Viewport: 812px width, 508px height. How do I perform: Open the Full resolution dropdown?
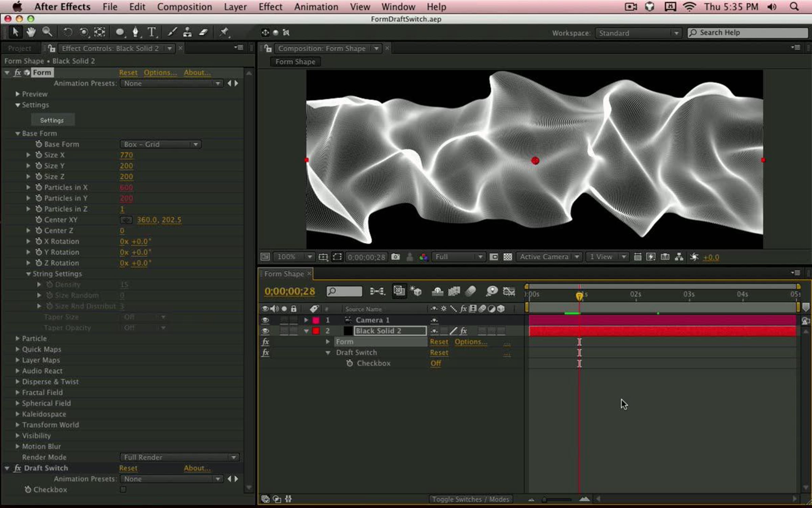pyautogui.click(x=458, y=257)
